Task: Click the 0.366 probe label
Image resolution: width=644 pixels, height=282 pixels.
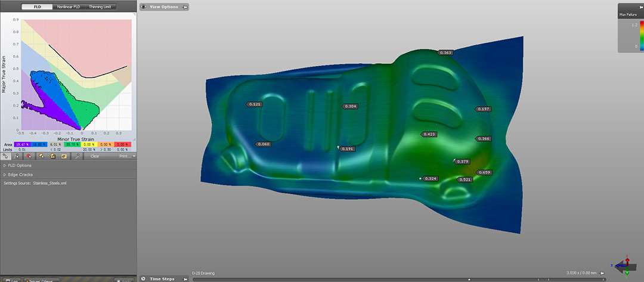Action: click(484, 139)
